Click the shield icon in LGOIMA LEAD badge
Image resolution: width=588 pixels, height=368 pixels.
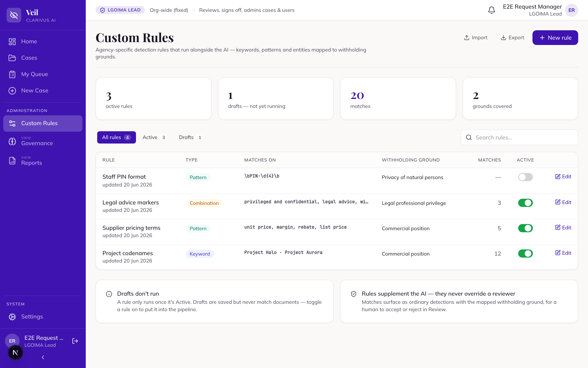click(x=102, y=10)
